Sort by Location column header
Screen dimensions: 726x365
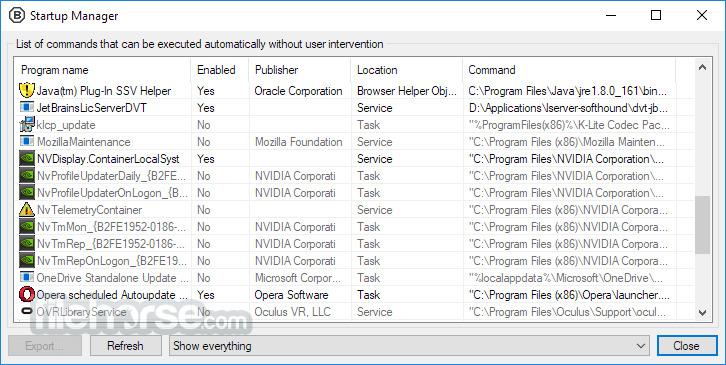(407, 70)
